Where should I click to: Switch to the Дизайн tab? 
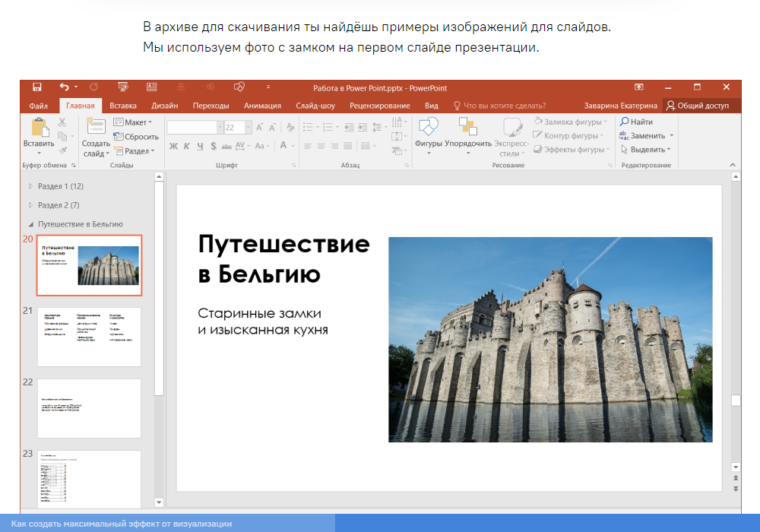165,106
